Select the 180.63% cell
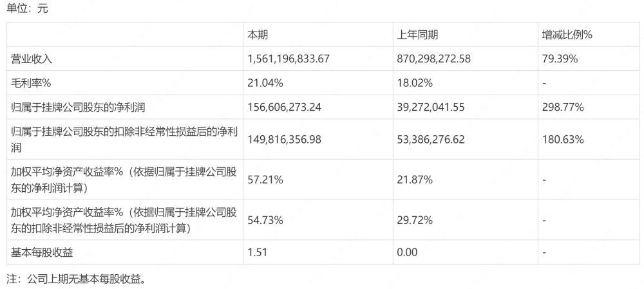This screenshot has width=644, height=289. pyautogui.click(x=563, y=139)
